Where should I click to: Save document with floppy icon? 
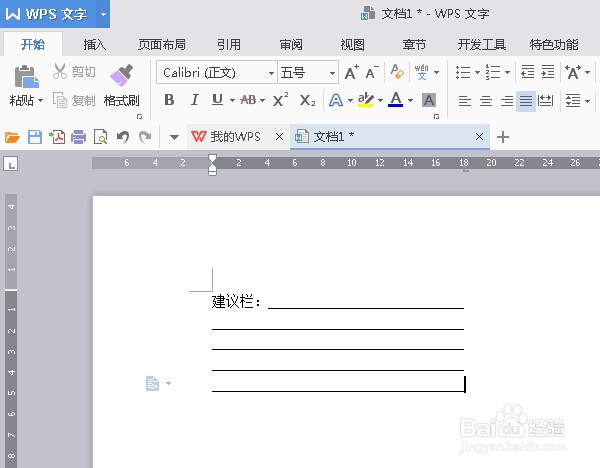point(35,137)
